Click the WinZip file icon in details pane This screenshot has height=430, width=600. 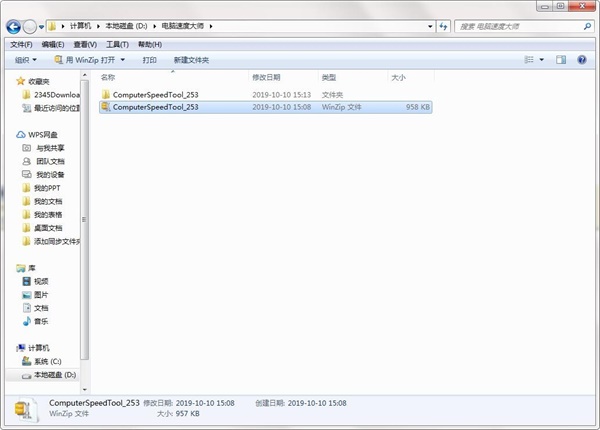pyautogui.click(x=26, y=410)
